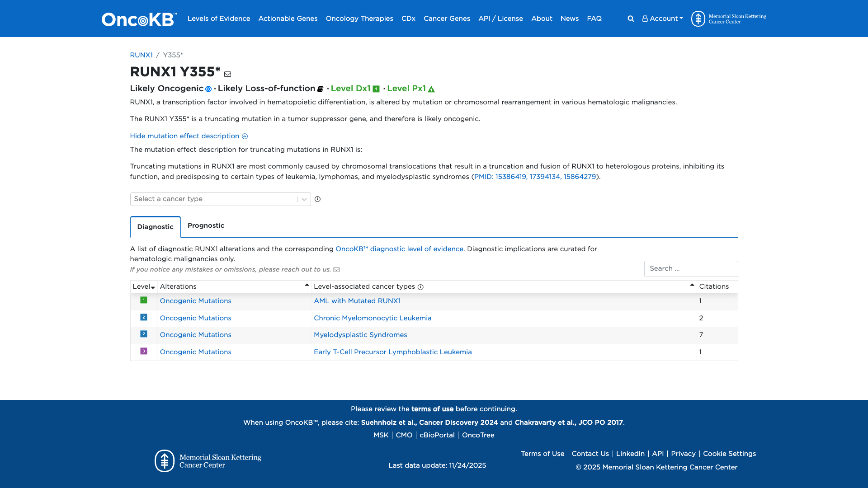
Task: Click the warning triangle next to Level Px1
Action: 432,89
